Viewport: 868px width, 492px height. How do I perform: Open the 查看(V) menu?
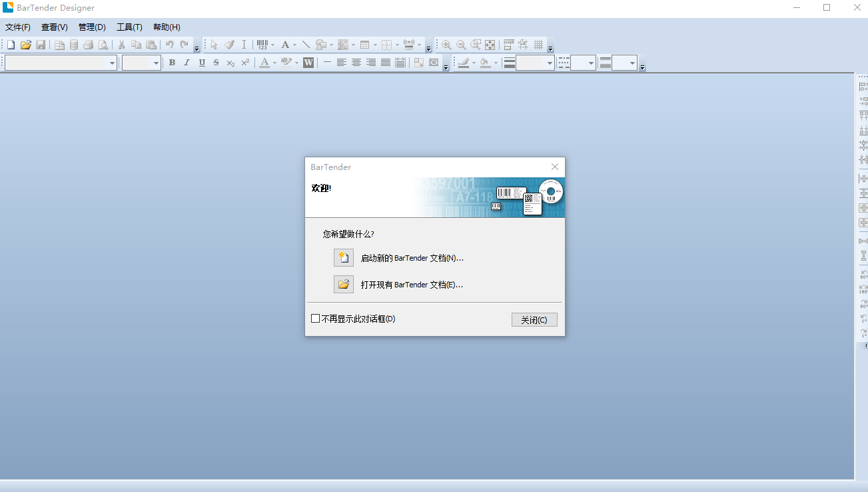55,27
